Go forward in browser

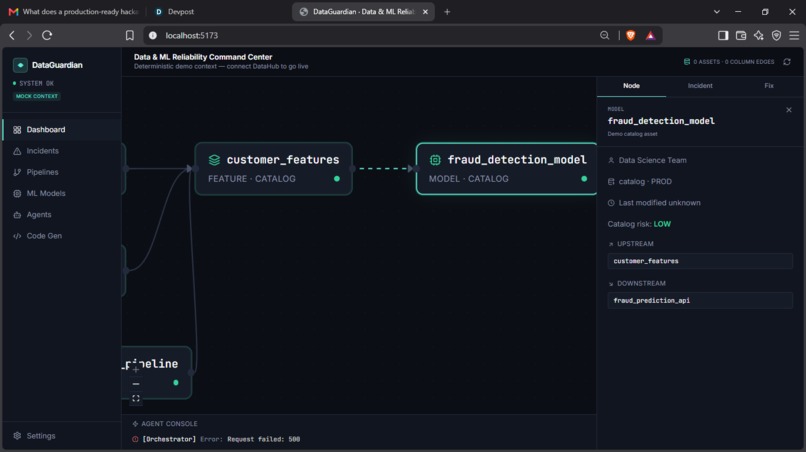[29, 35]
